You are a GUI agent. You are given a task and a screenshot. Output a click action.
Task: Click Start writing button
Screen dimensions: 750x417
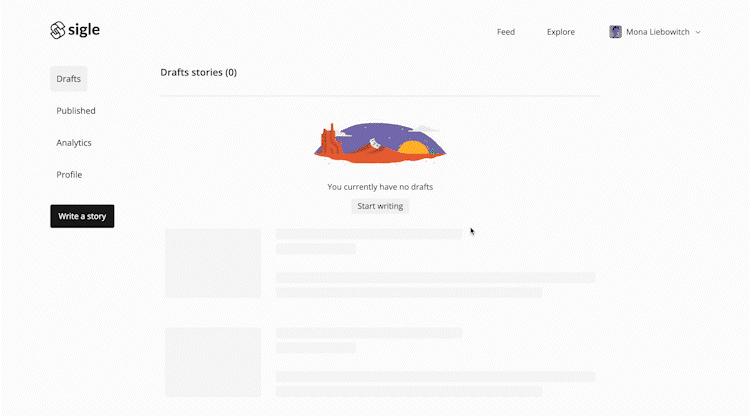380,206
